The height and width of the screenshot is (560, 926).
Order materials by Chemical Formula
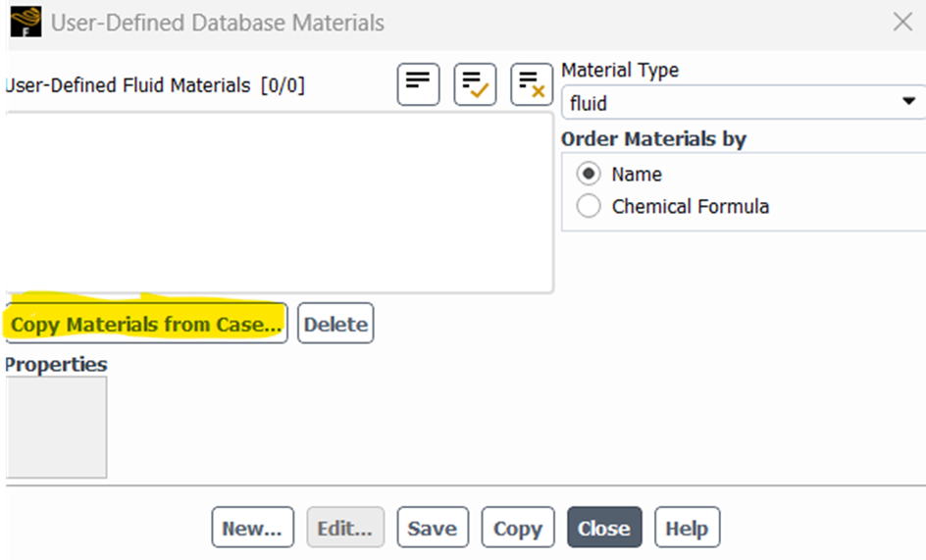click(x=589, y=207)
